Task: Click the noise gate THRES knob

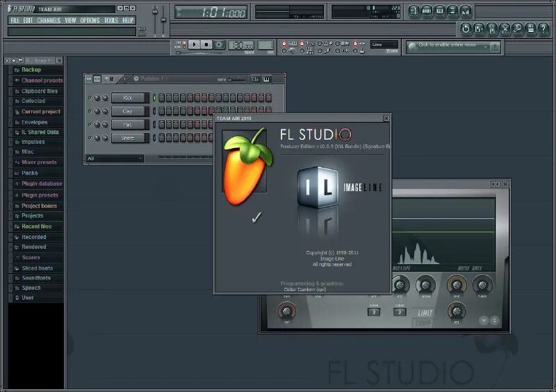Action: (482, 285)
